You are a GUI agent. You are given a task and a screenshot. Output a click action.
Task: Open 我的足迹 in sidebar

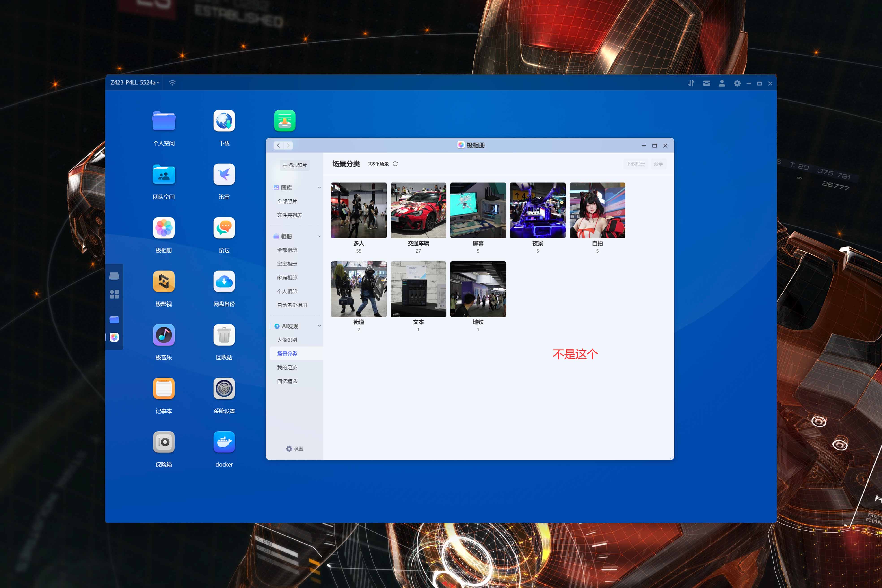[287, 367]
